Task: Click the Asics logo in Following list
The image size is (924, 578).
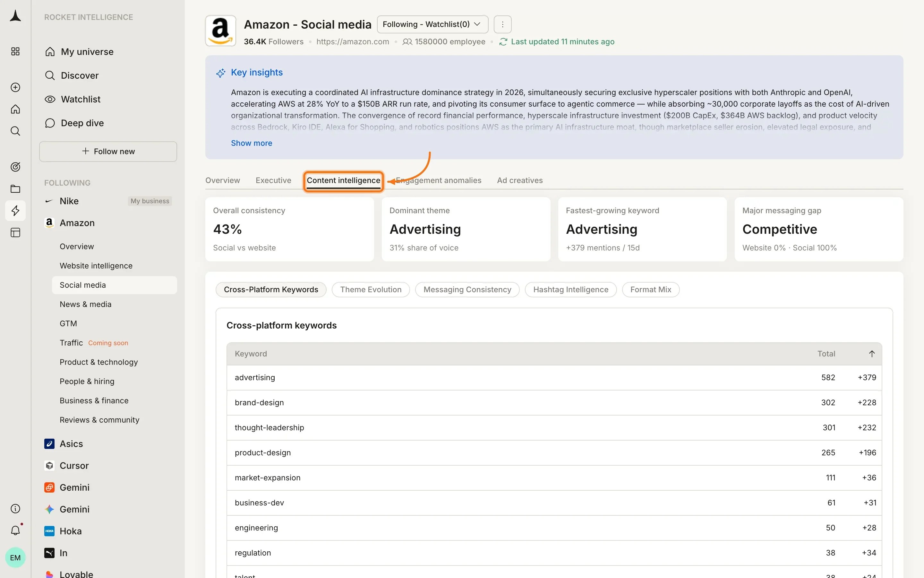Action: (49, 443)
